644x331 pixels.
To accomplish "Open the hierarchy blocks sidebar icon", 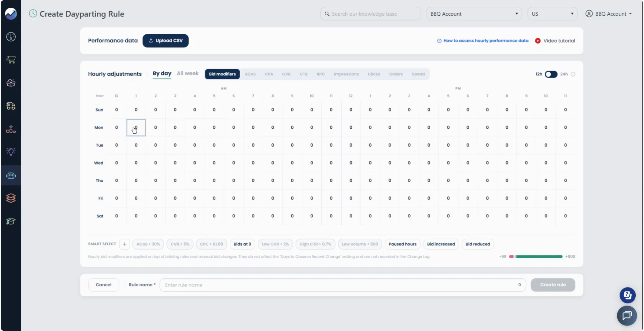I will [11, 129].
